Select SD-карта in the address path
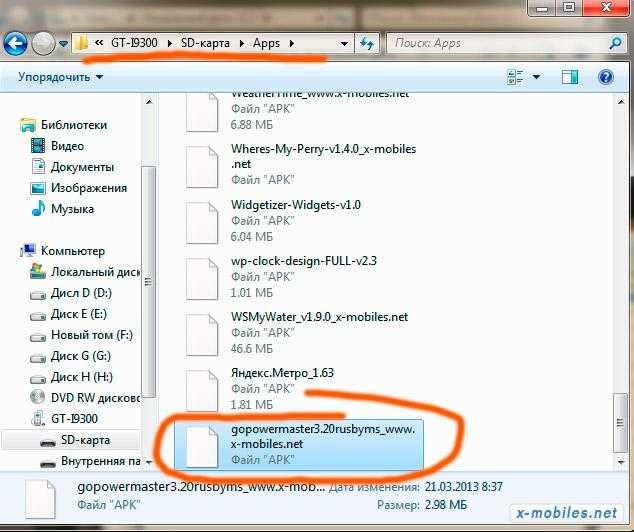Screen dimensions: 634x532 205,43
